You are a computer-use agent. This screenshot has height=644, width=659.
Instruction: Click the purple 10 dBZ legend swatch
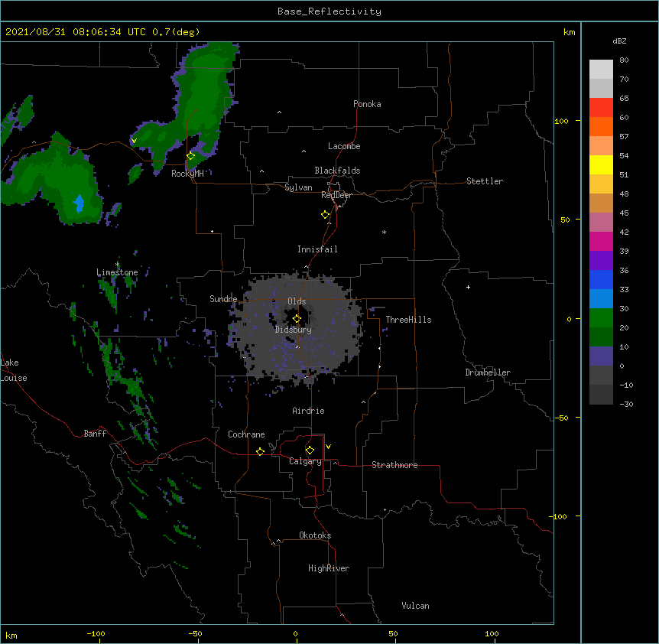[x=601, y=356]
